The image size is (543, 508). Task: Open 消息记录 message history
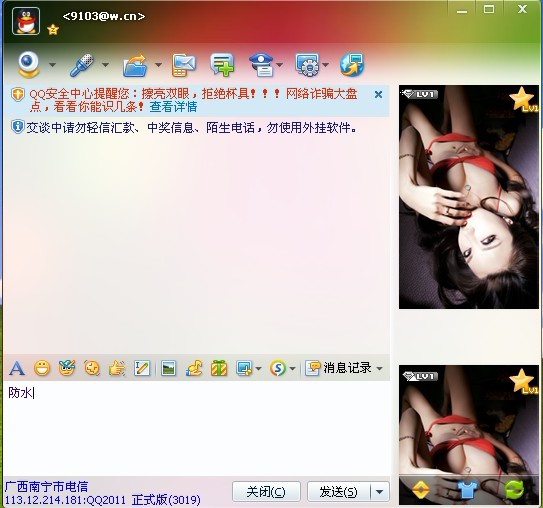tap(338, 368)
